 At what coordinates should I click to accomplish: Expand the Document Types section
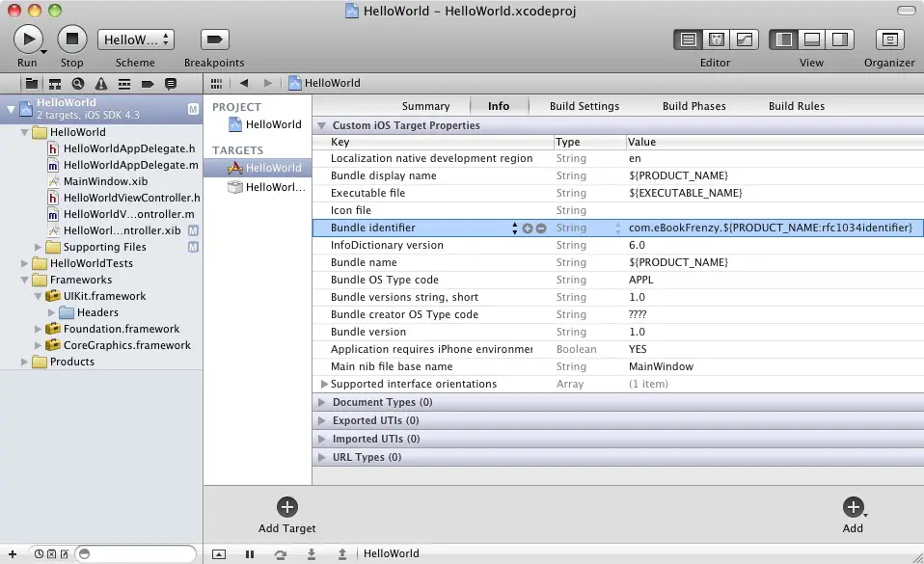(322, 403)
